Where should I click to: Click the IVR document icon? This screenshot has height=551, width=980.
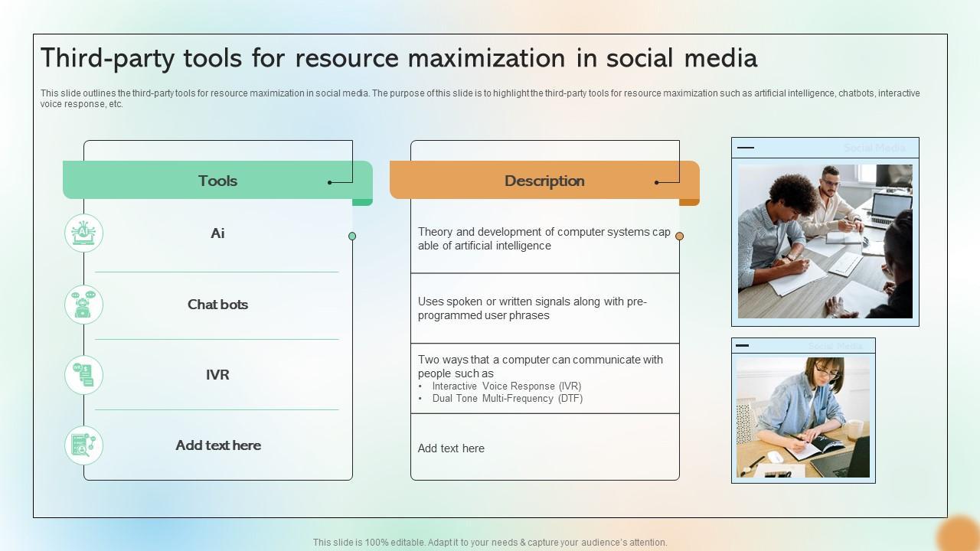[x=83, y=375]
